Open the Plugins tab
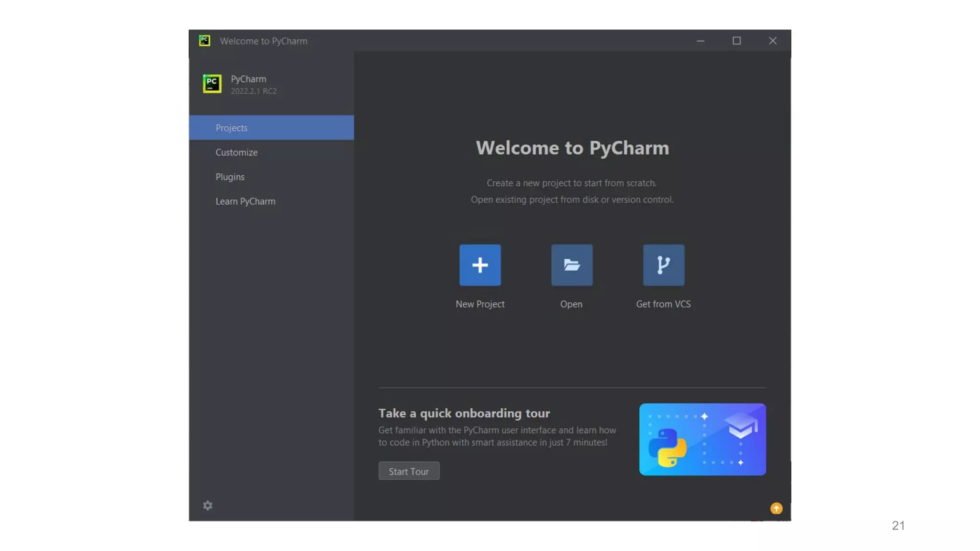This screenshot has width=980, height=551. pyautogui.click(x=271, y=176)
